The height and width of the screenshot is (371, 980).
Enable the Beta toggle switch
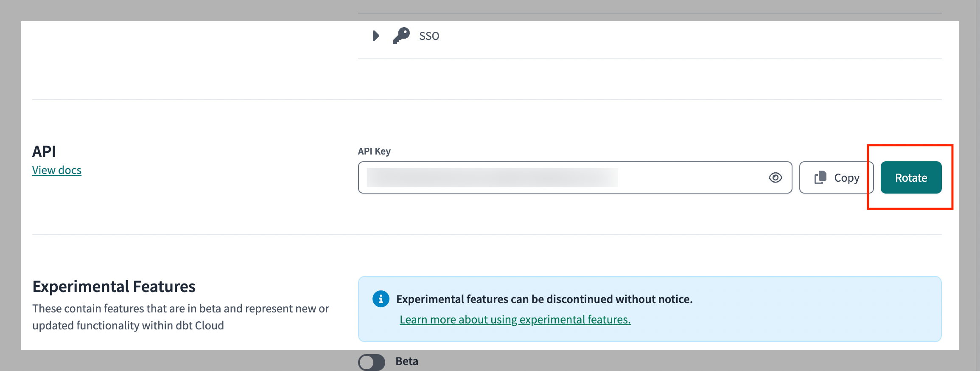click(371, 362)
